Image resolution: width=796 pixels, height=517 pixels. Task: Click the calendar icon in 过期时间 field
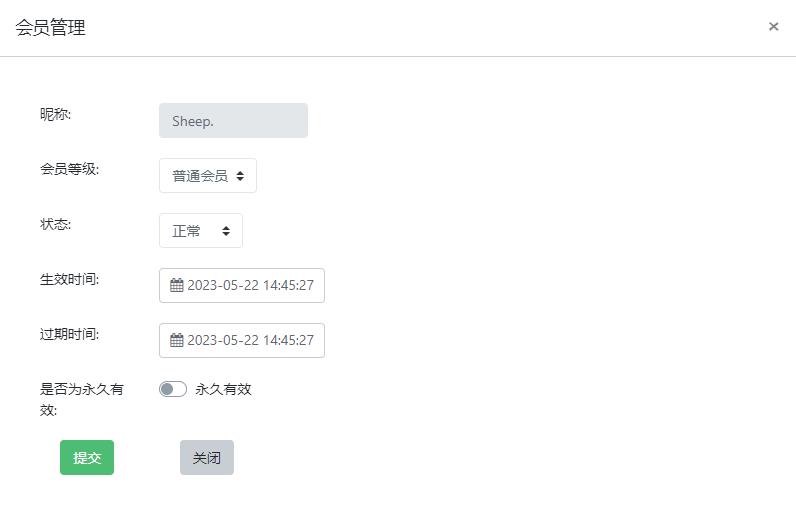(x=177, y=340)
